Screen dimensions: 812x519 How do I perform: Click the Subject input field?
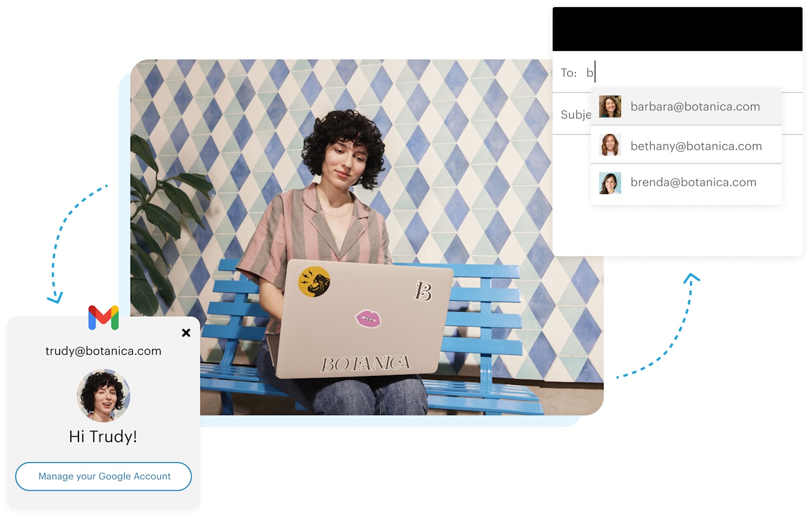[x=575, y=114]
